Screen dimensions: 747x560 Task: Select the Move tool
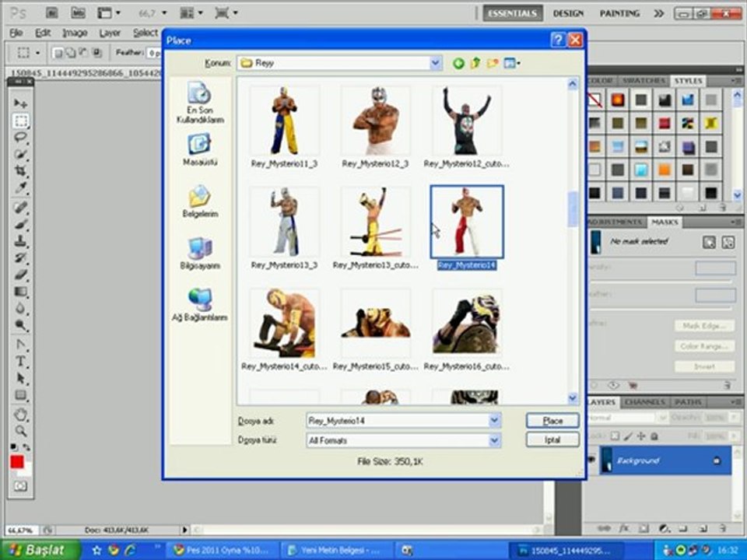[20, 103]
